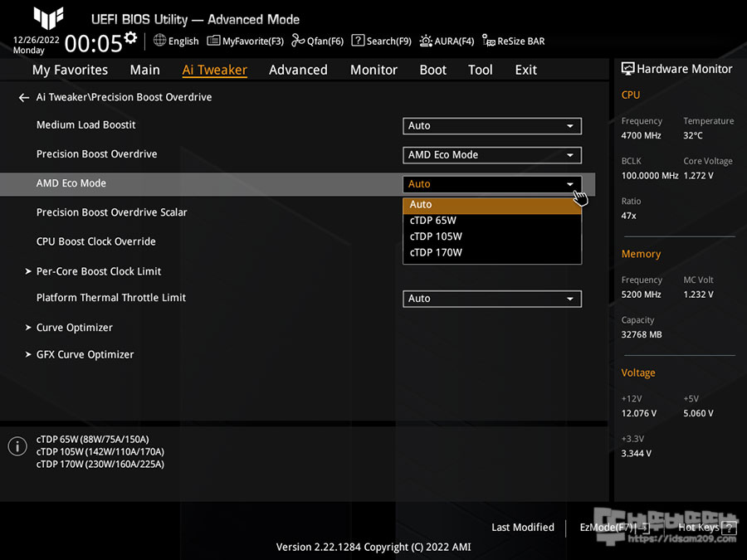
Task: Select cTDP 170W option
Action: click(492, 253)
